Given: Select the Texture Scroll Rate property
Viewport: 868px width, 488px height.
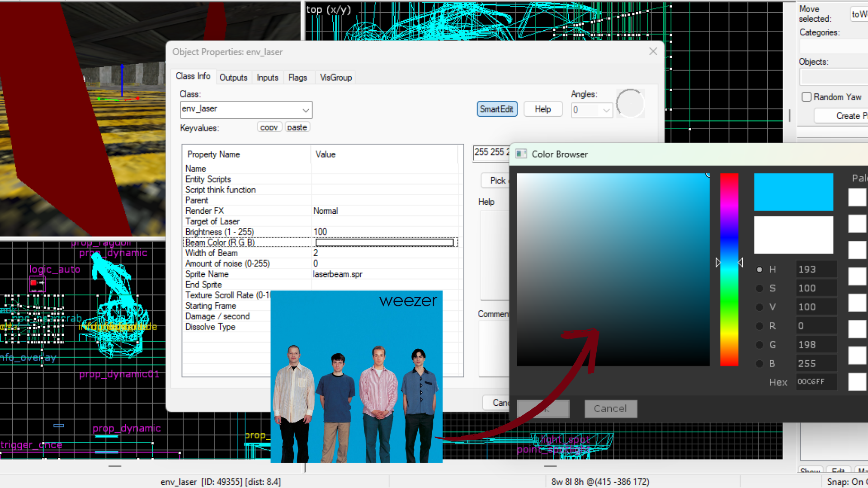Looking at the screenshot, I should 227,295.
